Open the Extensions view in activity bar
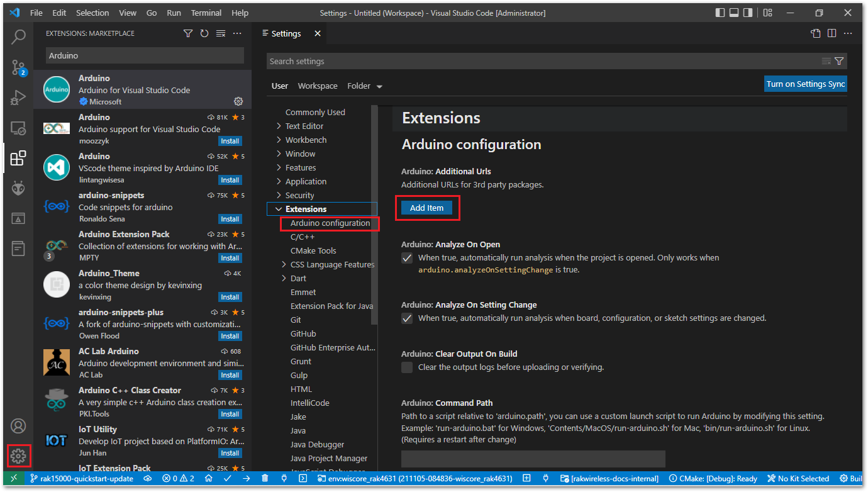The image size is (868, 492). pos(18,158)
